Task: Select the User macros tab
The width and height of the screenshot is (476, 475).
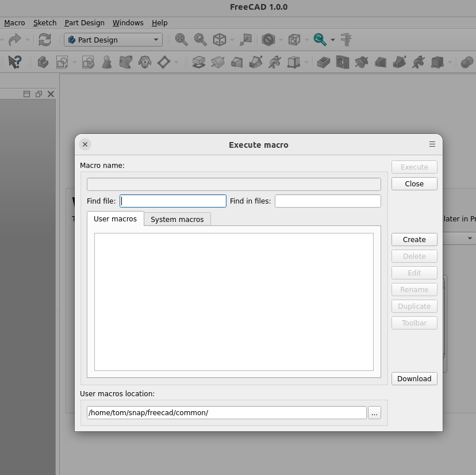Action: [115, 219]
